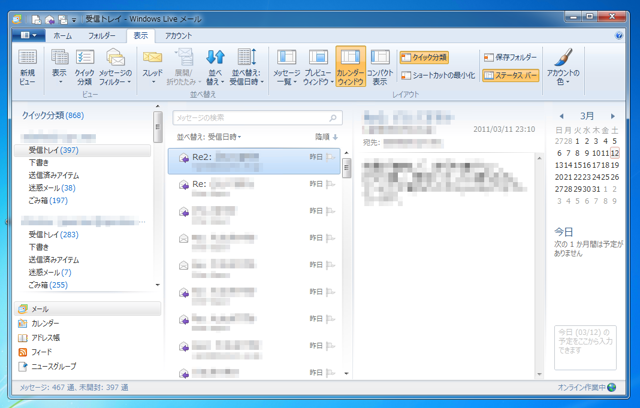The image size is (640, 408).
Task: Open the スレッド dropdown arrow
Action: click(x=153, y=82)
